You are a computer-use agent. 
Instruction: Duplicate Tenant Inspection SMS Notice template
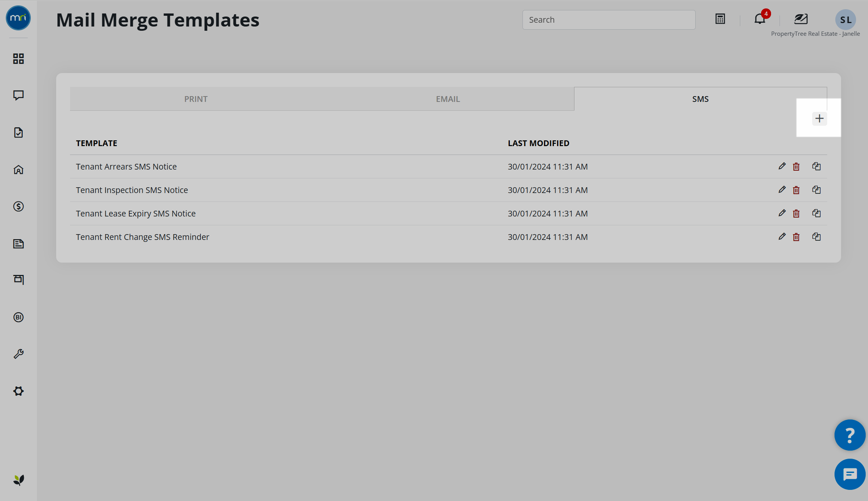click(816, 190)
